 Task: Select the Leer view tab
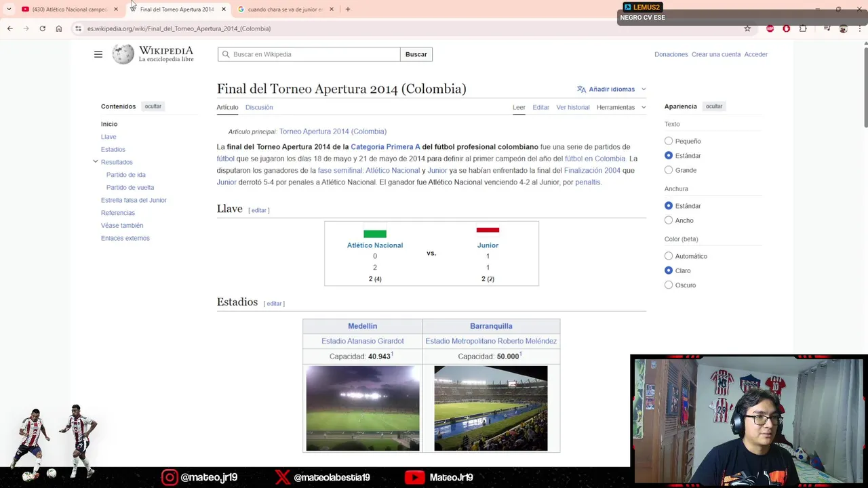pos(519,107)
